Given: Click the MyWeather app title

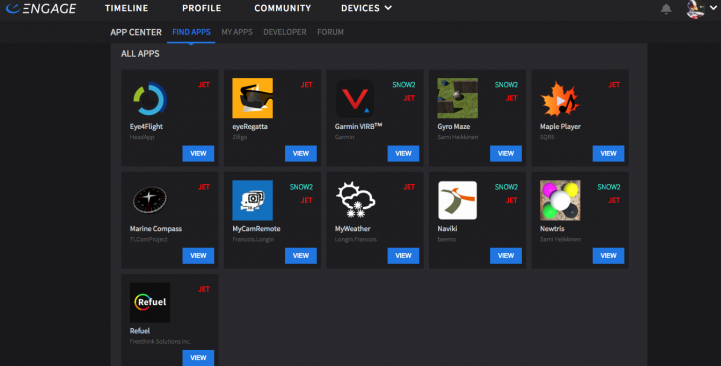Looking at the screenshot, I should [x=353, y=229].
